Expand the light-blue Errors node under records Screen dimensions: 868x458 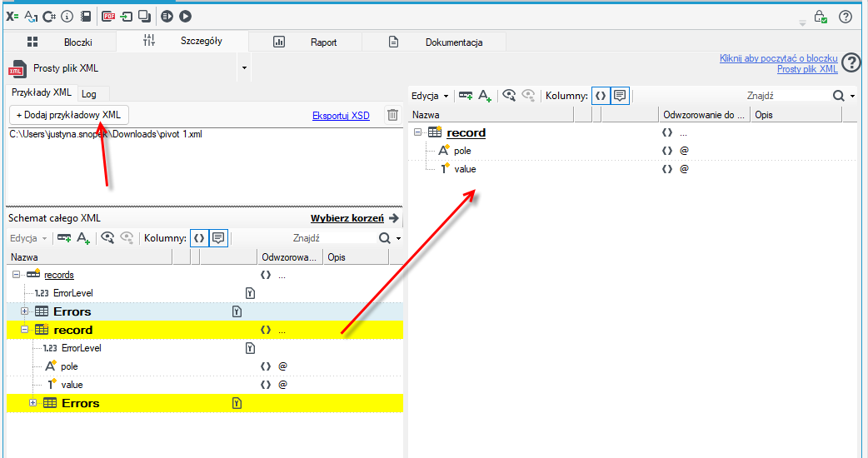click(x=24, y=311)
